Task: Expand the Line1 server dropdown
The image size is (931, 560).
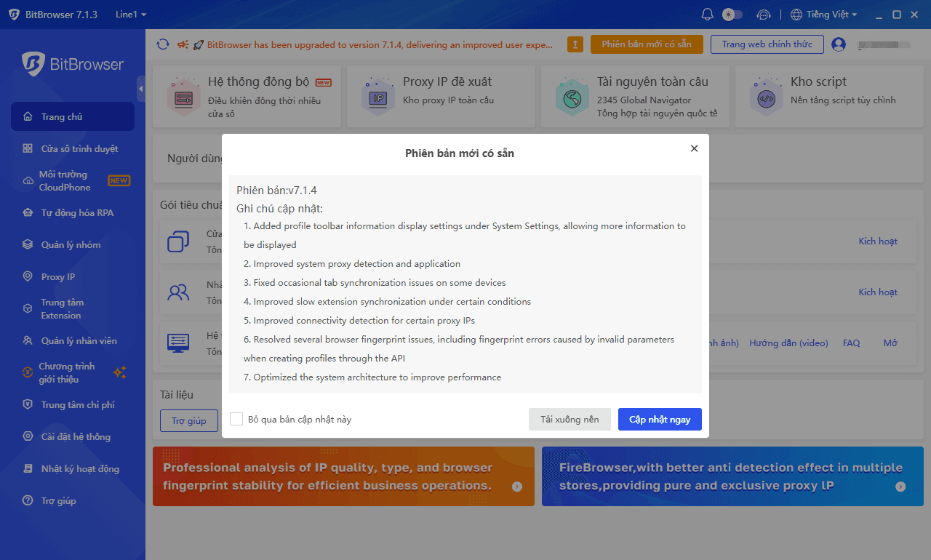Action: 131,15
